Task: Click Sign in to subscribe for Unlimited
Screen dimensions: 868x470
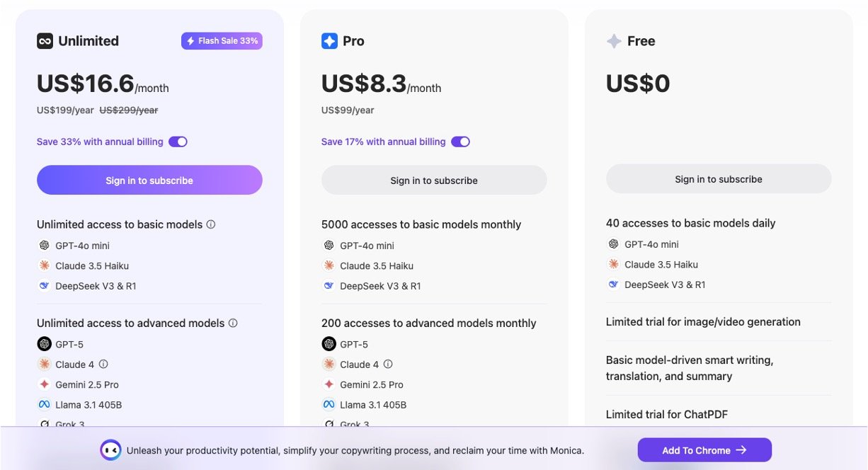Action: (x=149, y=180)
